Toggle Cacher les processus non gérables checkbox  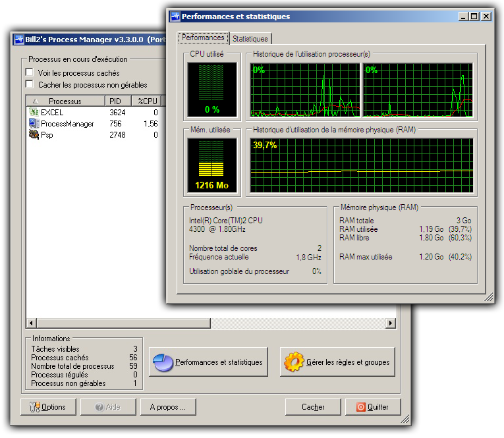click(29, 84)
